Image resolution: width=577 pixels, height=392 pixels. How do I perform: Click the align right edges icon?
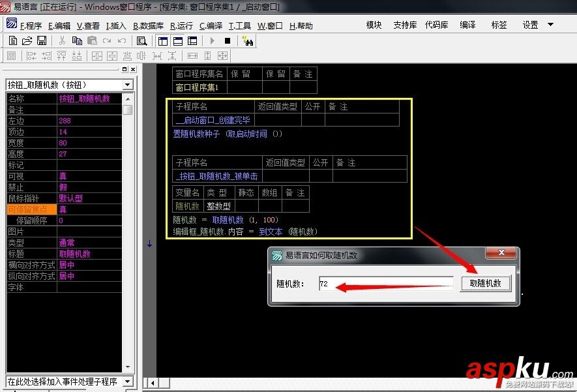tap(46, 56)
